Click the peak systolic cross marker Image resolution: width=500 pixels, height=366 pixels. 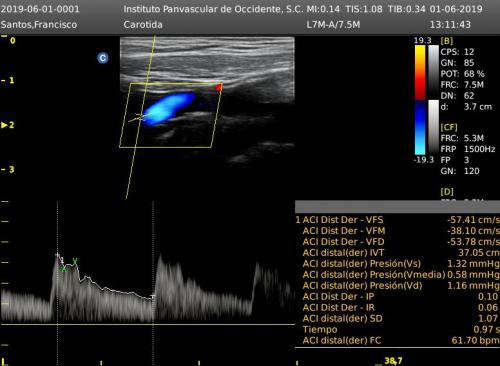click(57, 255)
